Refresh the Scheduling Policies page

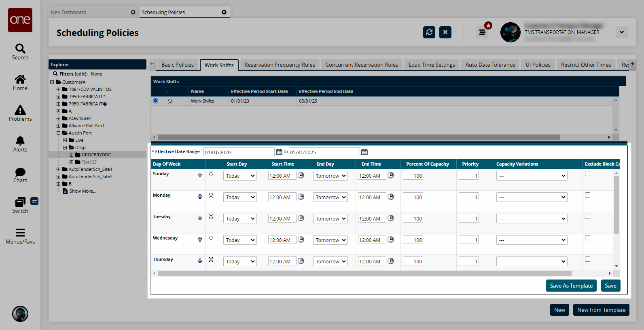[429, 32]
